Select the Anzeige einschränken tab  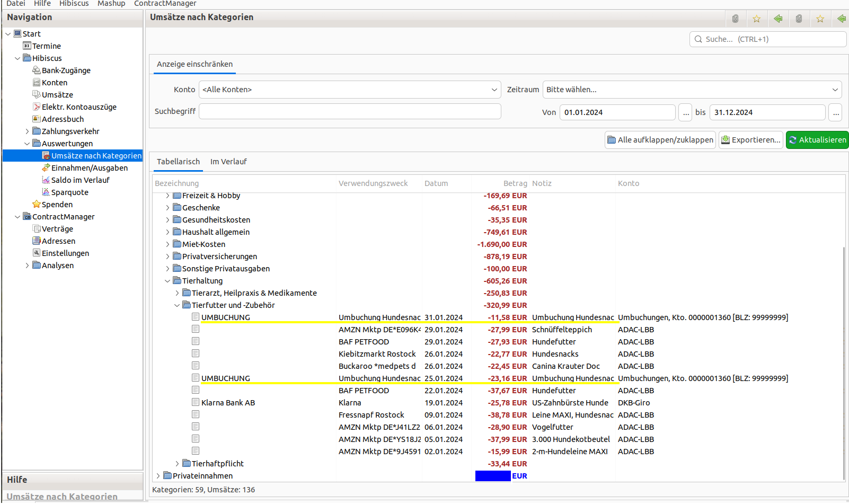[194, 64]
